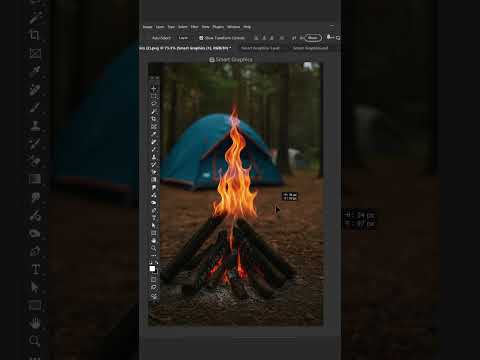This screenshot has width=480, height=360.
Task: Select the Object Selection wand tool
Action: pos(154,111)
